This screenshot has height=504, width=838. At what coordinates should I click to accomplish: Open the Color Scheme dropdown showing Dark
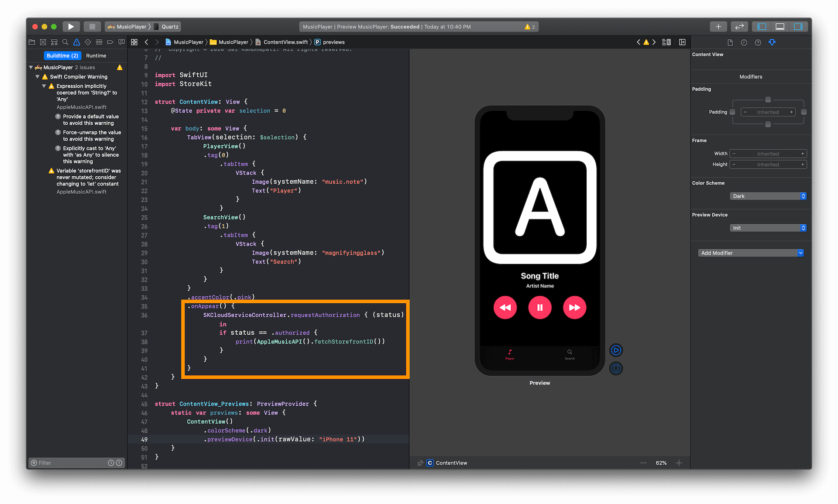pos(768,196)
